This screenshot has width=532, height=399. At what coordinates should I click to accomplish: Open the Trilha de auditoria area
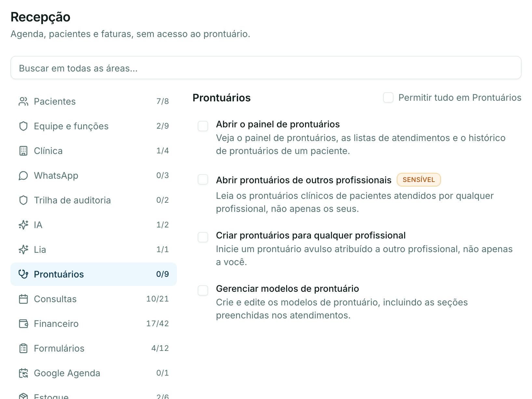[94, 200]
